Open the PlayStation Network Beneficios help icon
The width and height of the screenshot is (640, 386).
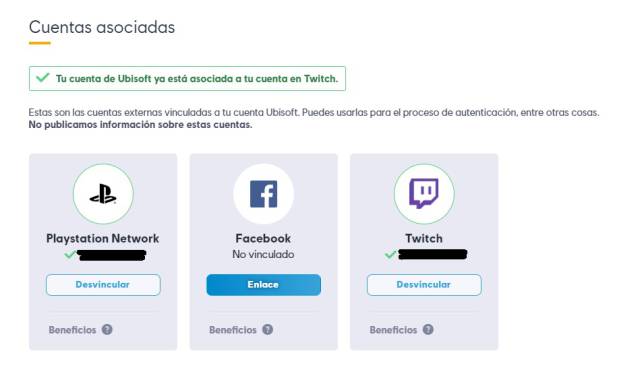(x=107, y=329)
